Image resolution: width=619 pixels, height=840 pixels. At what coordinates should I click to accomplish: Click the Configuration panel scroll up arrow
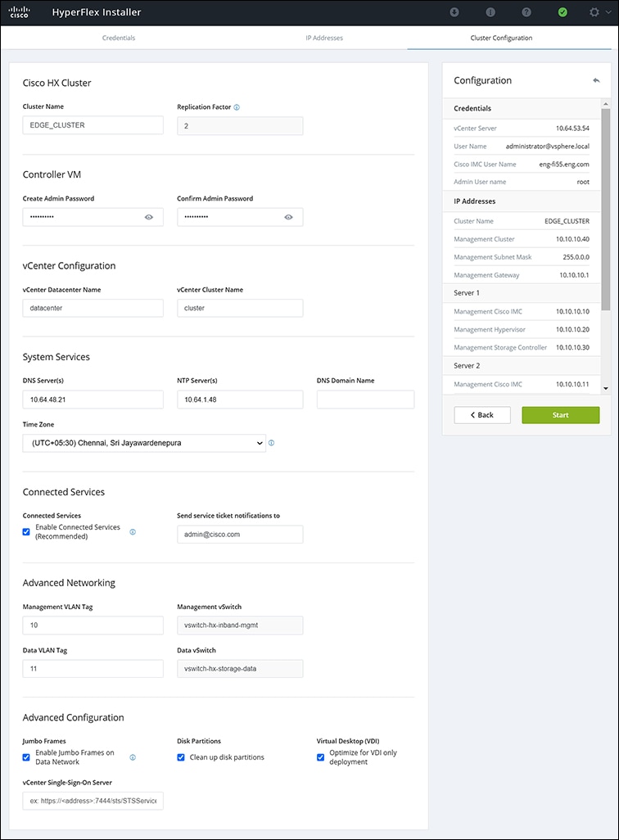click(x=606, y=103)
